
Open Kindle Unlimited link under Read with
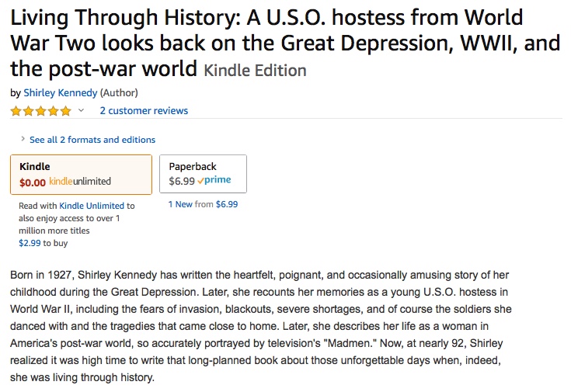(x=92, y=206)
